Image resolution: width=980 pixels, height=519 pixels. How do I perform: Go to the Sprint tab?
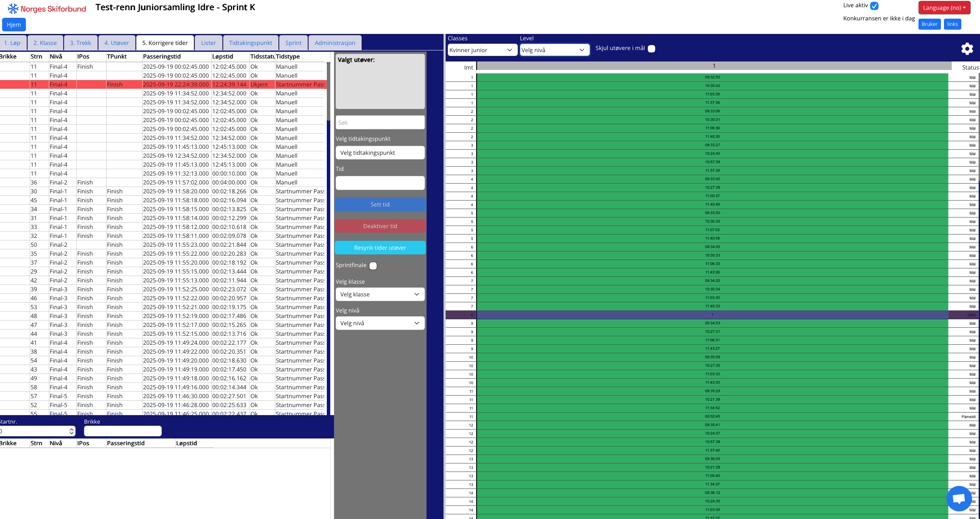293,43
